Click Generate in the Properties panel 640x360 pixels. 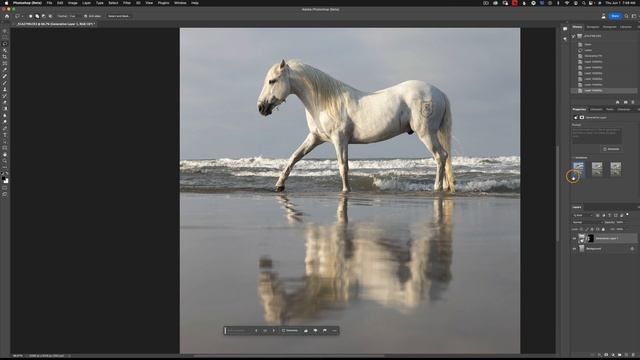point(611,149)
